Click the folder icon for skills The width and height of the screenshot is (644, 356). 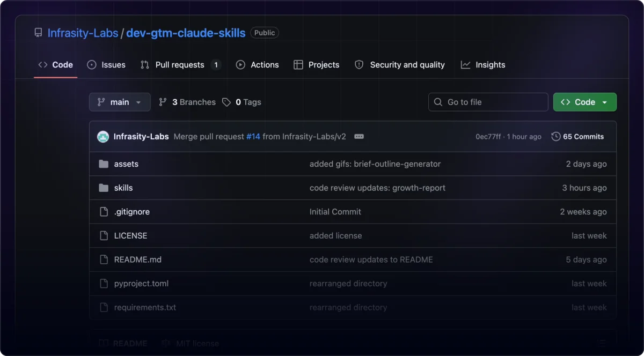[x=104, y=188]
